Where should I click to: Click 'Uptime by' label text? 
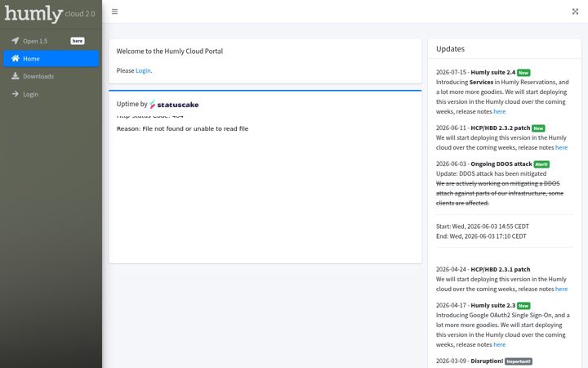tap(131, 104)
